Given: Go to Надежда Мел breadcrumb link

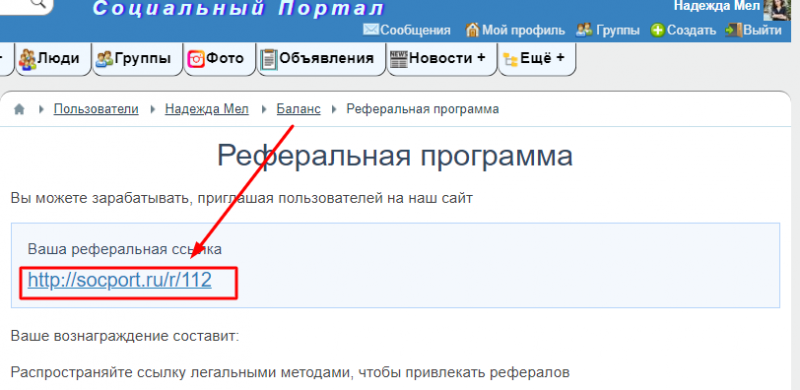Looking at the screenshot, I should (x=207, y=109).
